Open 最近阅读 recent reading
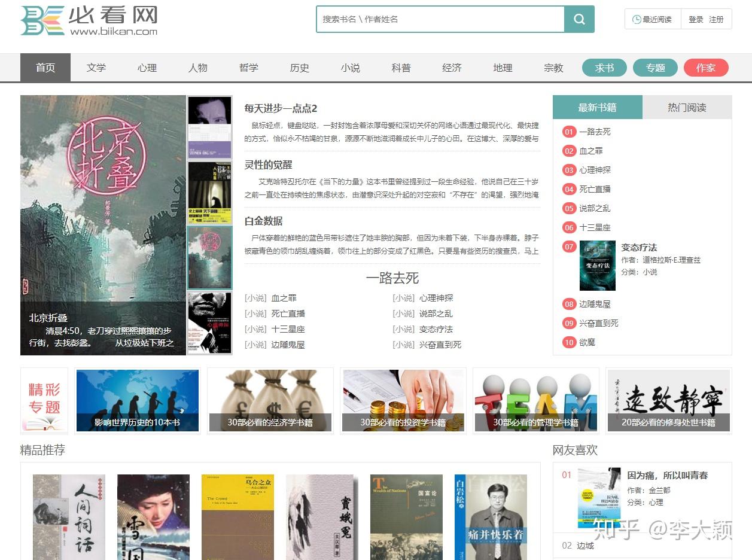 pos(653,19)
